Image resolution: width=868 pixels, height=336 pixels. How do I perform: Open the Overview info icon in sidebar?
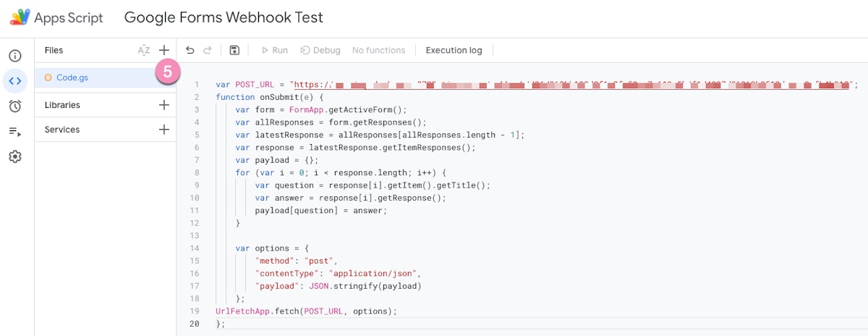(x=15, y=56)
